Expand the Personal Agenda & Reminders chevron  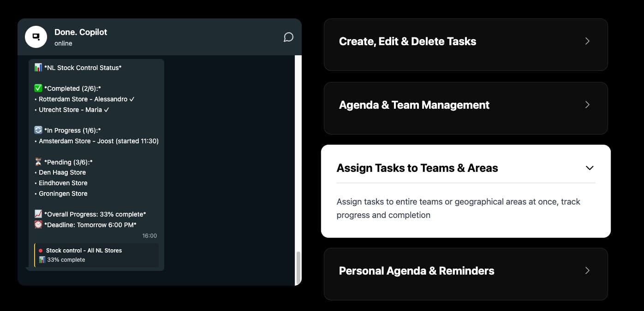587,270
